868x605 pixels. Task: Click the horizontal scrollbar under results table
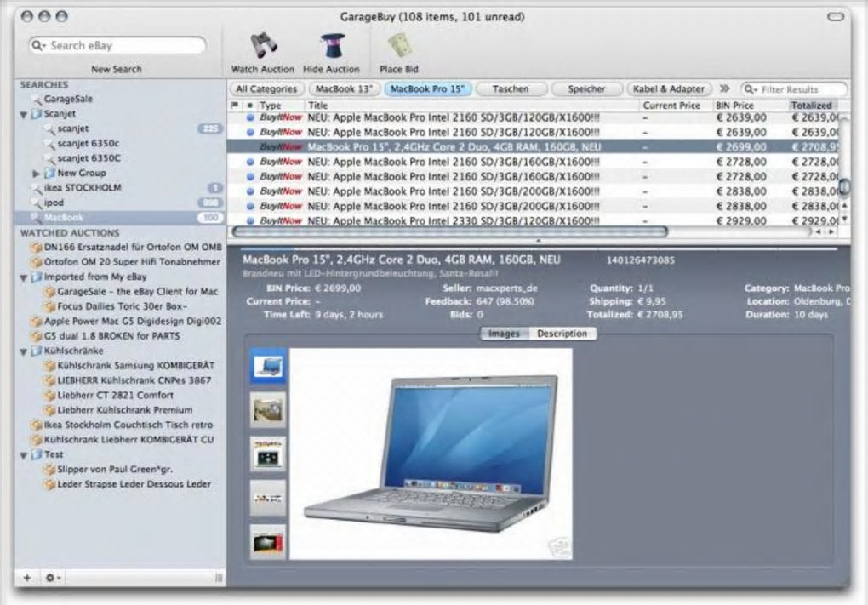pyautogui.click(x=449, y=232)
